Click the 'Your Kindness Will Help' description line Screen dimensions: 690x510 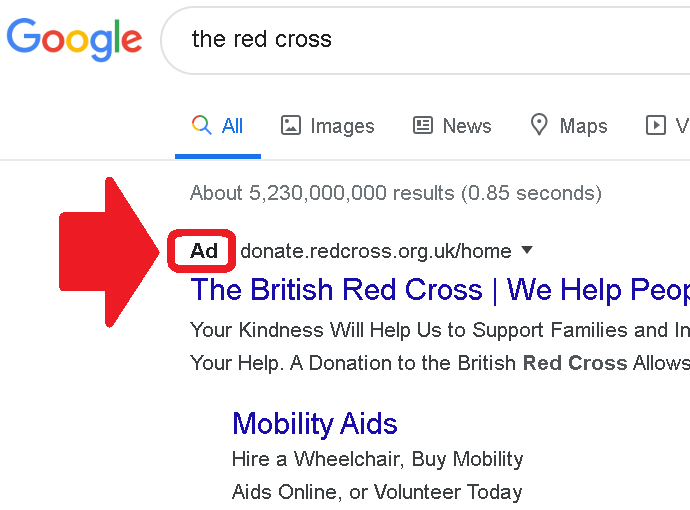440,330
